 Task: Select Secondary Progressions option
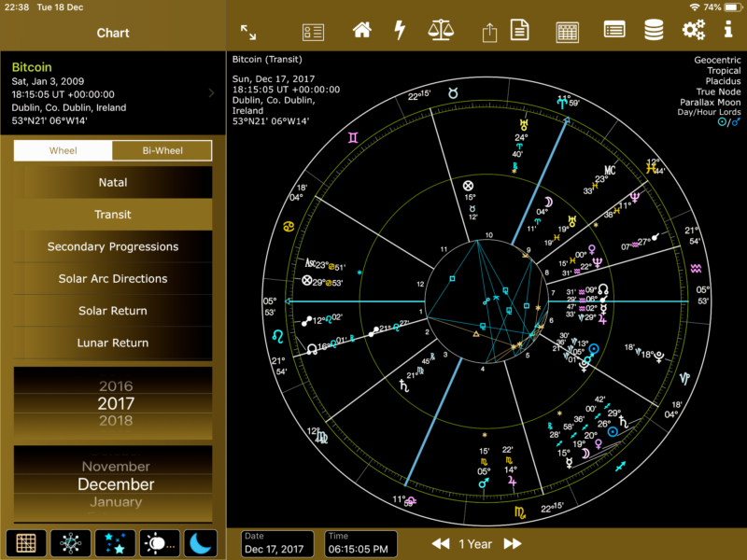point(113,246)
